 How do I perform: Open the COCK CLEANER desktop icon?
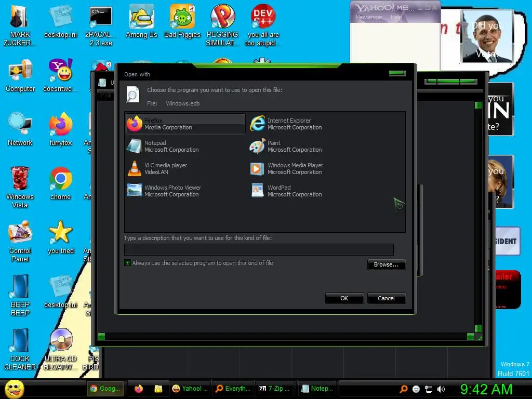[20, 349]
